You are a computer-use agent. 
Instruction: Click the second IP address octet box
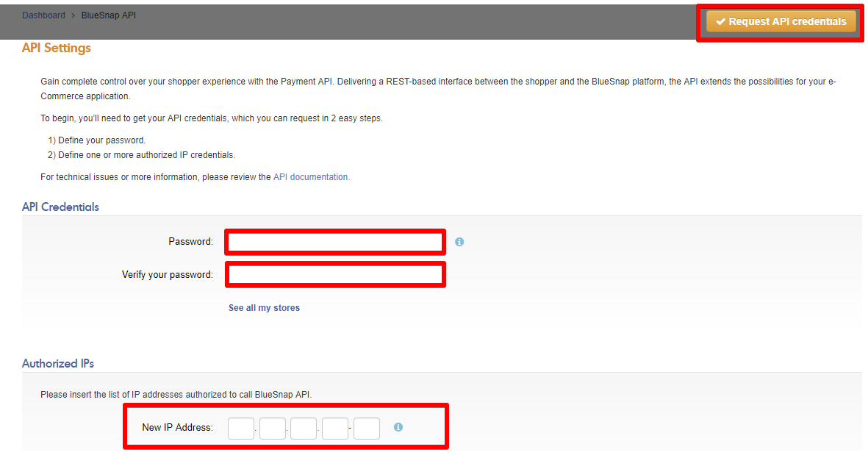(x=273, y=429)
